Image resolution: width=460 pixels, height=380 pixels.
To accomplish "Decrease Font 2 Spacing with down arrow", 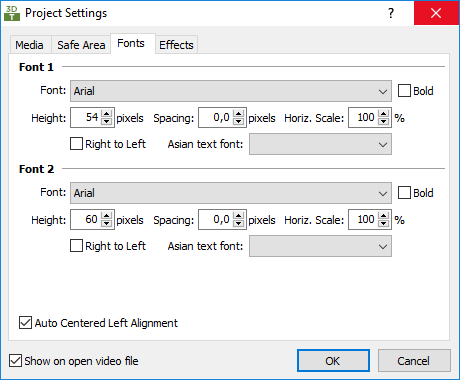I will point(238,223).
